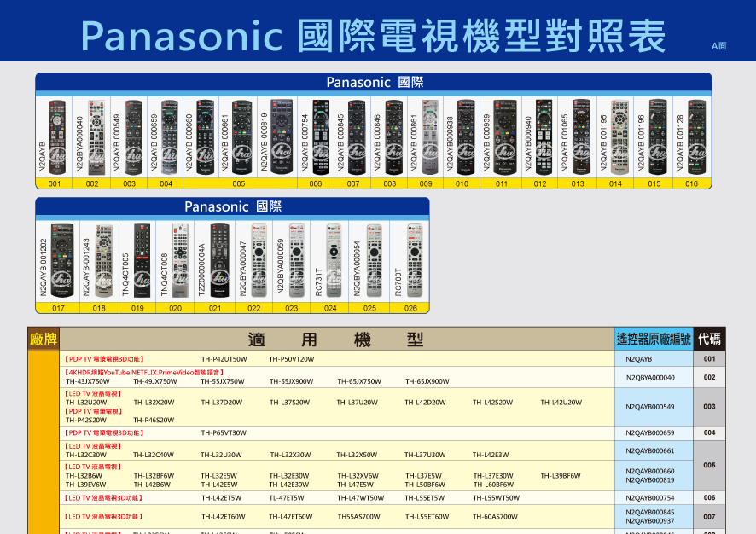Click the TZZ00000004A remote image
Viewport: 756px width, 534px height.
(219, 260)
